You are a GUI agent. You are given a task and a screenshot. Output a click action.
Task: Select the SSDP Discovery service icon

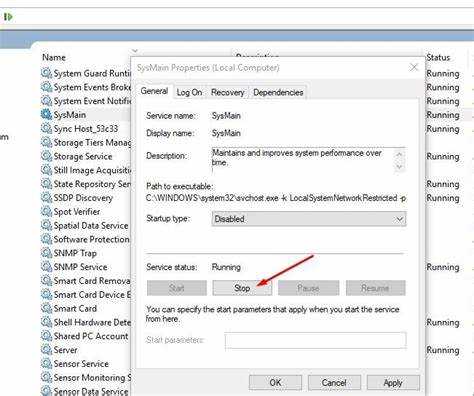pyautogui.click(x=46, y=198)
